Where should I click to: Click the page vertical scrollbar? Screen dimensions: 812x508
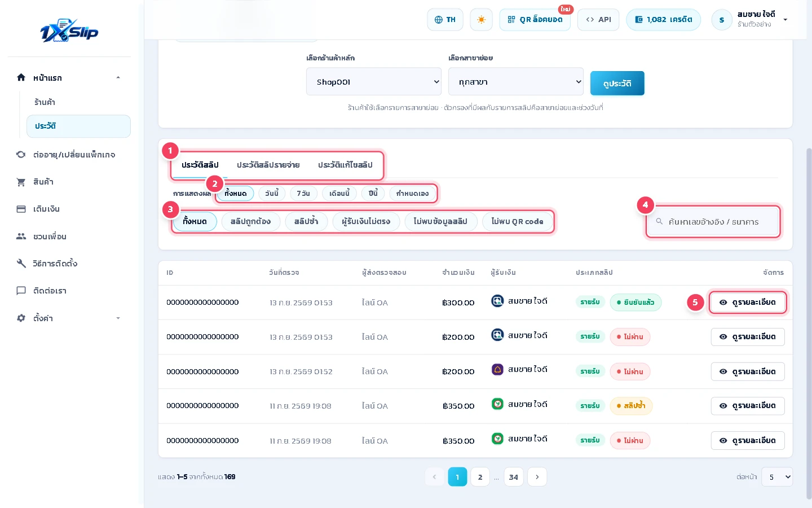click(x=809, y=323)
